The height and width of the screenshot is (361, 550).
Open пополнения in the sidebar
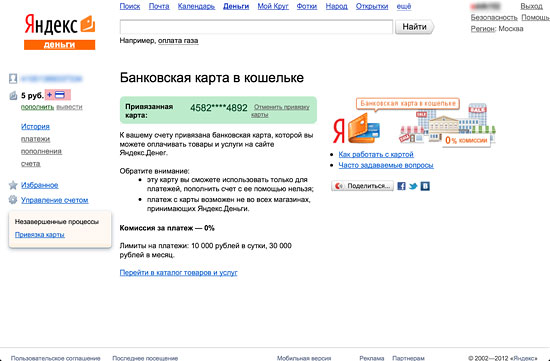tap(41, 152)
